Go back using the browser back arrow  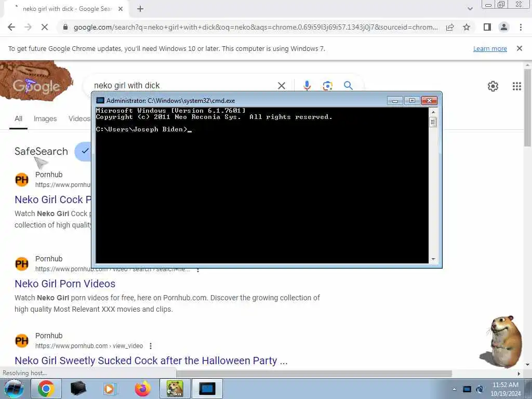point(11,27)
